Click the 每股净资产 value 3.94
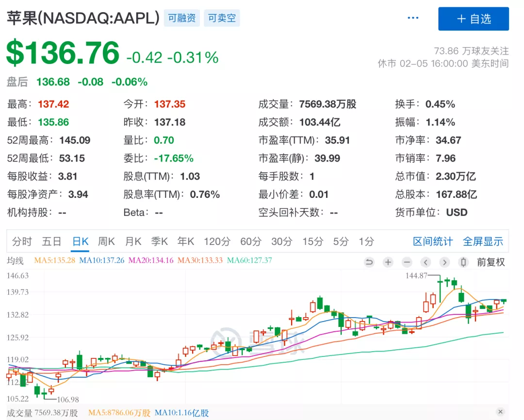 coord(78,194)
